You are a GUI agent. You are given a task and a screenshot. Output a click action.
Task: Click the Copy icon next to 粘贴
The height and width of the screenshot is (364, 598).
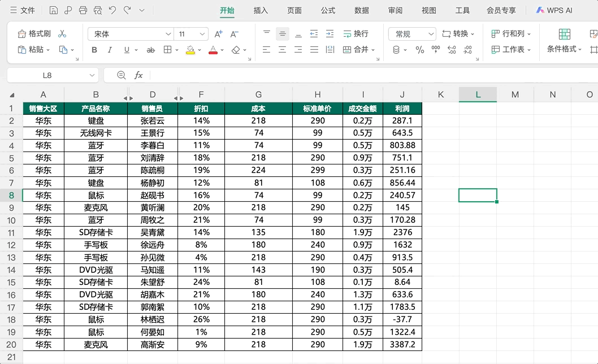(63, 50)
